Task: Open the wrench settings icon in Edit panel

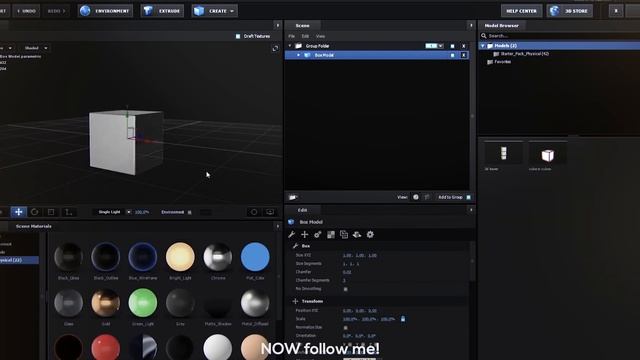Action: point(291,234)
